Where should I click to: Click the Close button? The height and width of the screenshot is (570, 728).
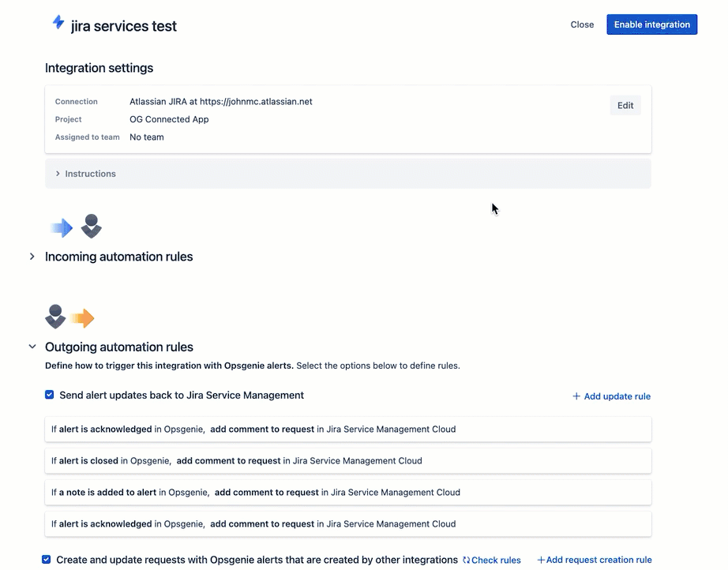pyautogui.click(x=582, y=24)
